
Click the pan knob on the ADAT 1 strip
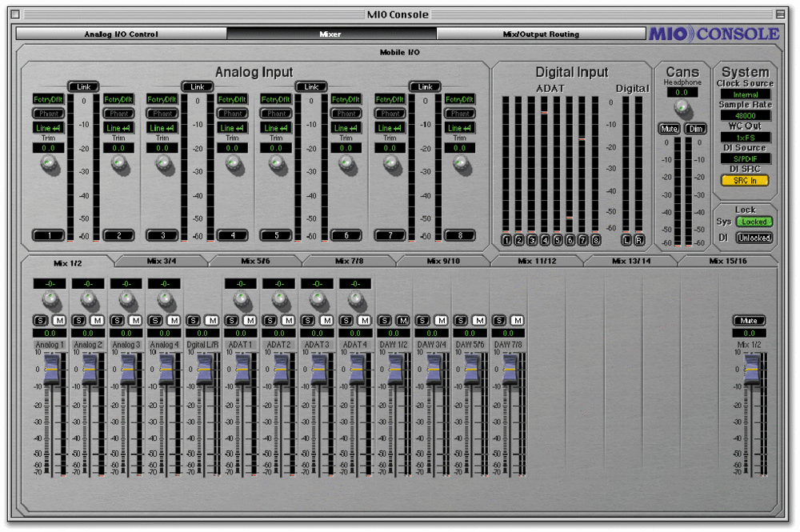click(x=241, y=299)
